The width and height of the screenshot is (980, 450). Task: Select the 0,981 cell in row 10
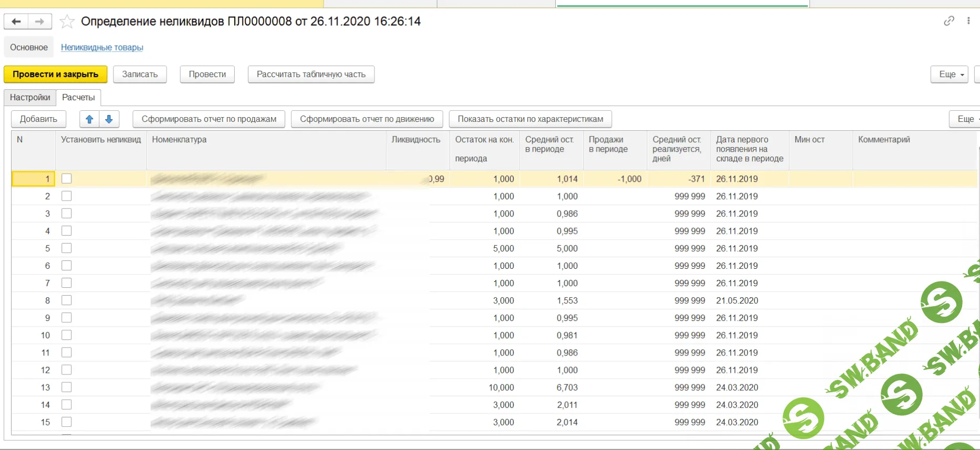pyautogui.click(x=551, y=335)
